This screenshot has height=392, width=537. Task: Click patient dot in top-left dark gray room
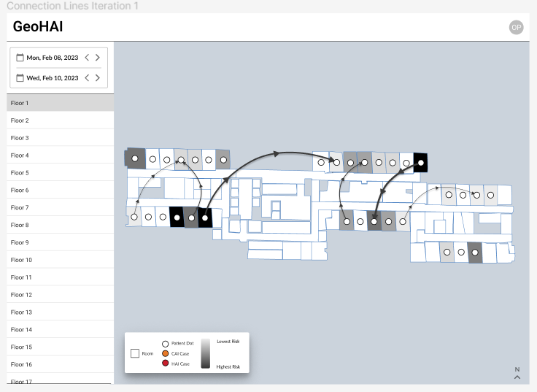point(135,158)
